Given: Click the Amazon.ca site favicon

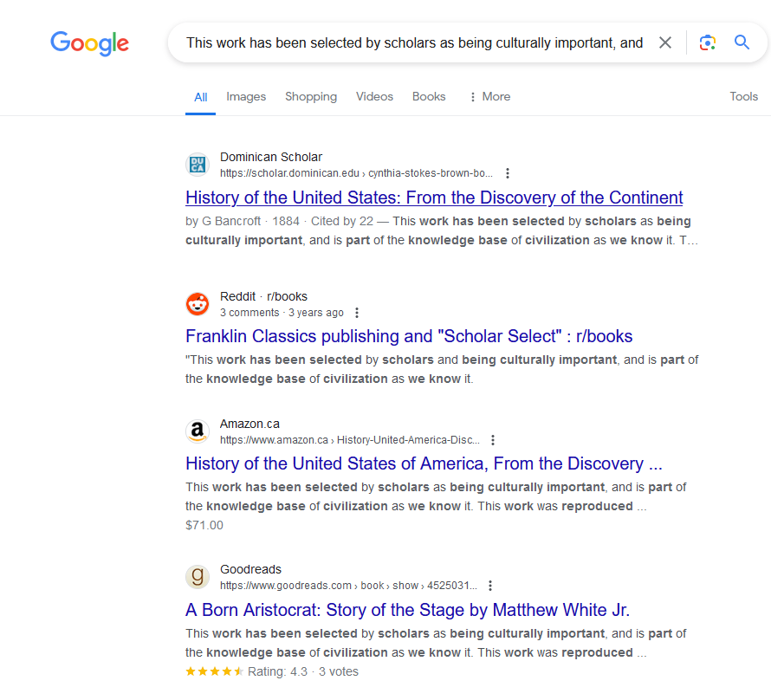Looking at the screenshot, I should coord(198,431).
